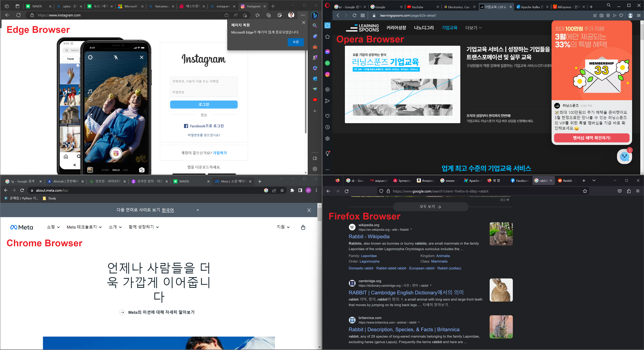Refresh the Instagram page in Edge
This screenshot has width=644, height=350.
(18, 15)
